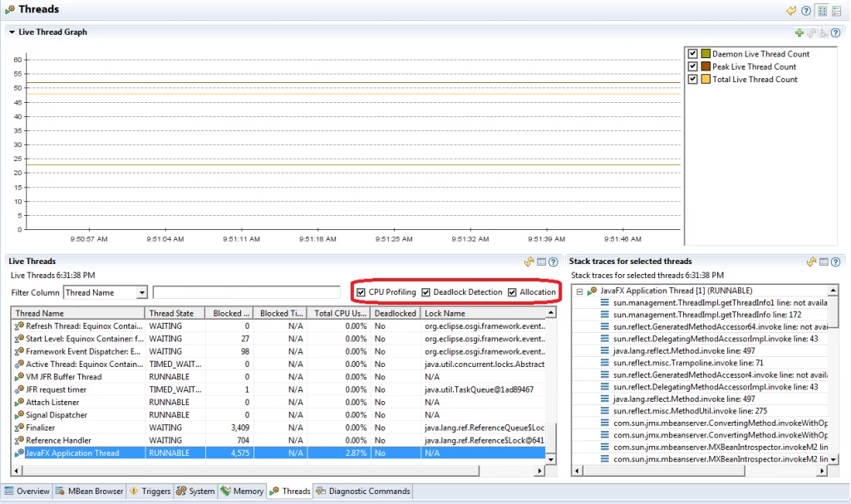Click thread icon beside Signal Dispatcher
The width and height of the screenshot is (851, 504).
(19, 415)
